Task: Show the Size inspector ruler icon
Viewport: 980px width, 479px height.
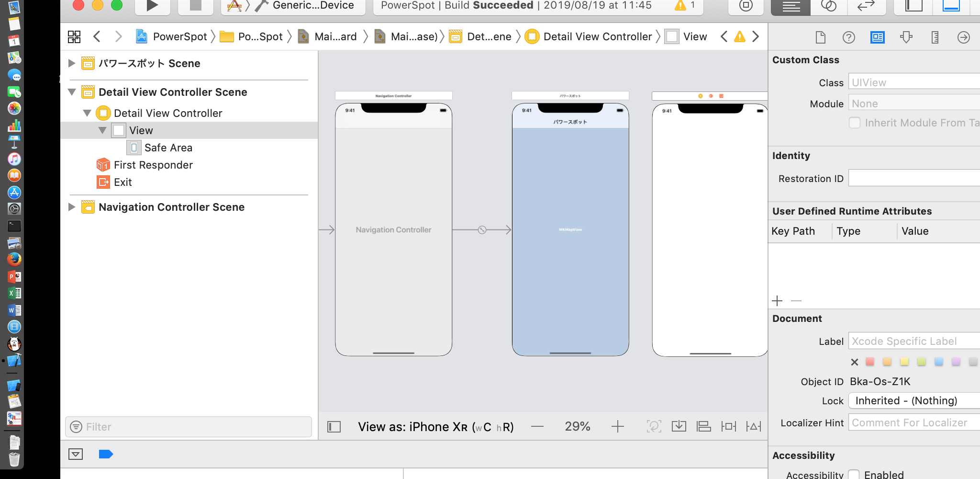Action: (935, 37)
